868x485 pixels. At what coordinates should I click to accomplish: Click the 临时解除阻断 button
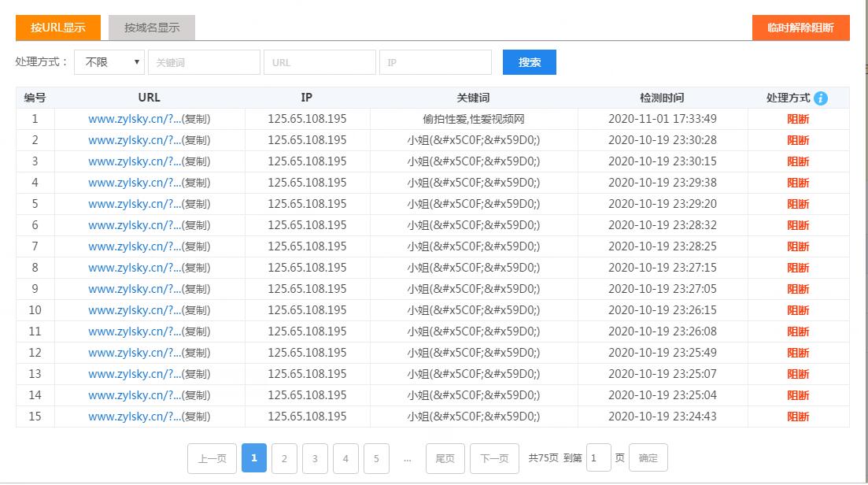tap(800, 28)
